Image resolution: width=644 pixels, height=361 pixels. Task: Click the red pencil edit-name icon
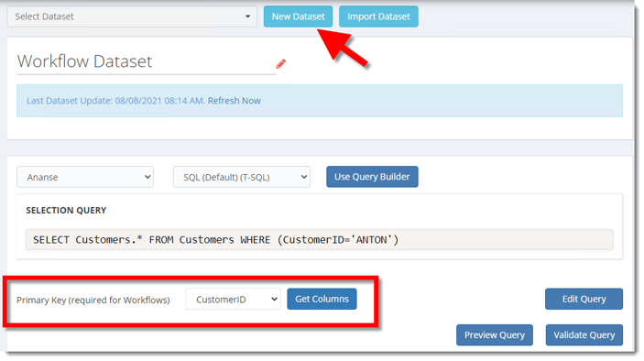tap(281, 63)
